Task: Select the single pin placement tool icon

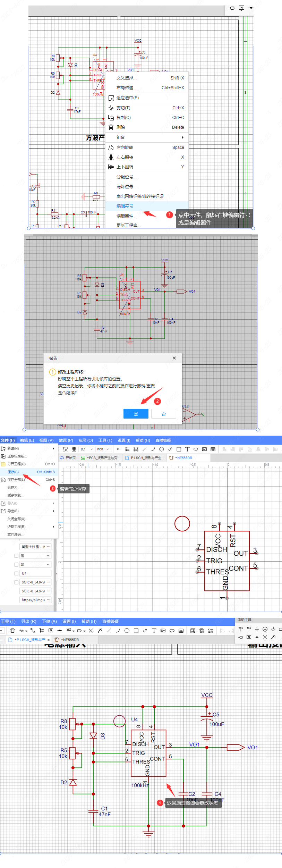Action: pyautogui.click(x=119, y=449)
